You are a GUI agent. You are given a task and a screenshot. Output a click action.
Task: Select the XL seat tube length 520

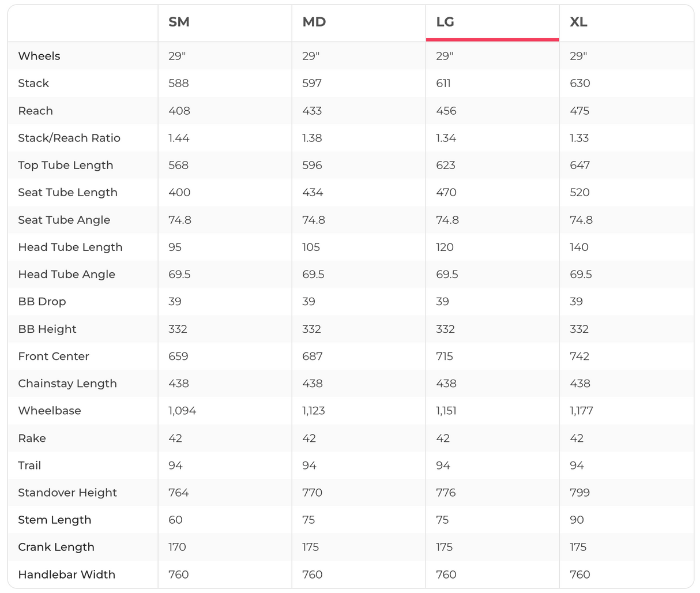click(x=580, y=192)
